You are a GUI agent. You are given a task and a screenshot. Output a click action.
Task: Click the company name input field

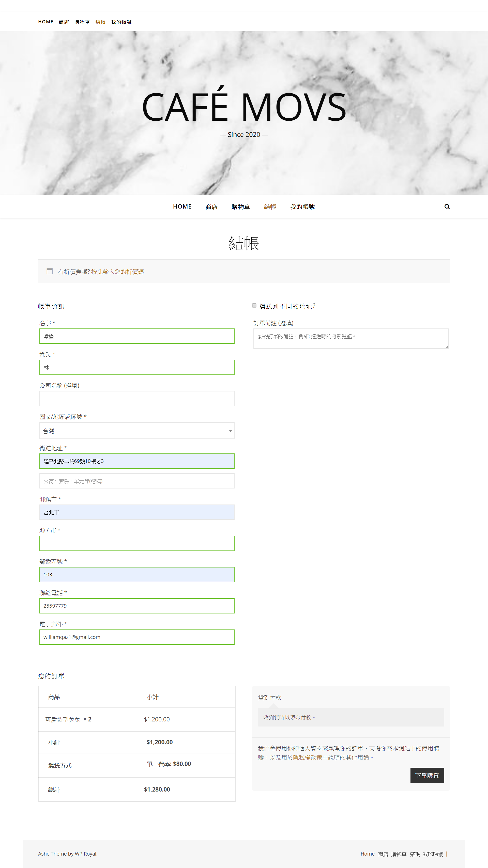click(136, 398)
